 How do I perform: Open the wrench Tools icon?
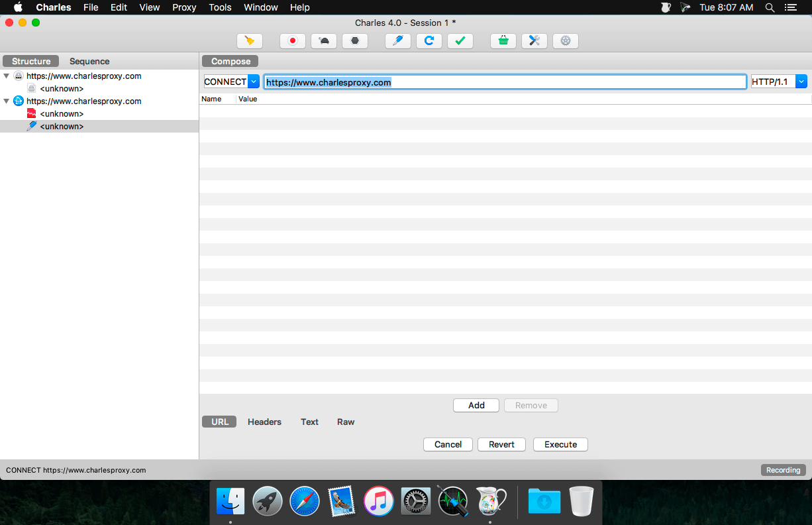534,41
